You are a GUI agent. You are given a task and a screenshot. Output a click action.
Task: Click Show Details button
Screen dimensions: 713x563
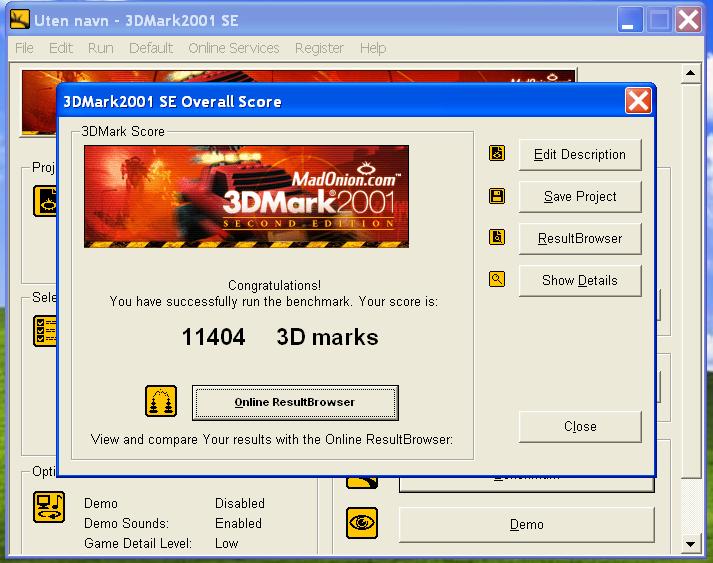(580, 281)
